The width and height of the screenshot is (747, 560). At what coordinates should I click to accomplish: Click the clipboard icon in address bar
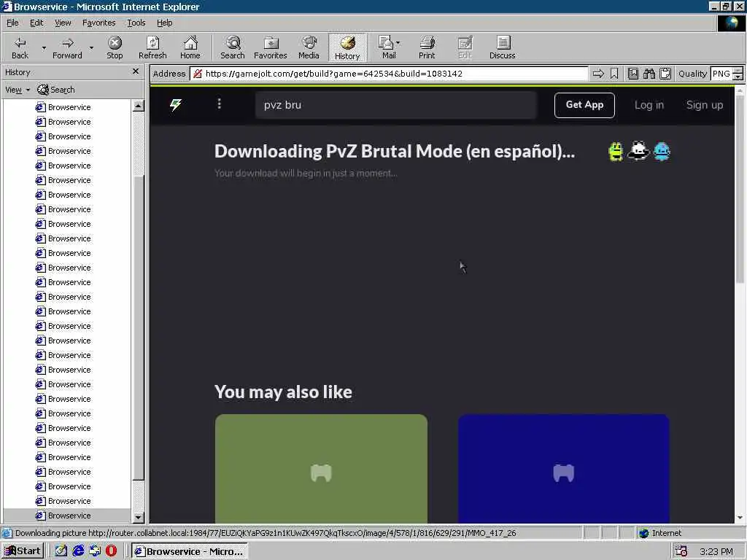(x=665, y=74)
